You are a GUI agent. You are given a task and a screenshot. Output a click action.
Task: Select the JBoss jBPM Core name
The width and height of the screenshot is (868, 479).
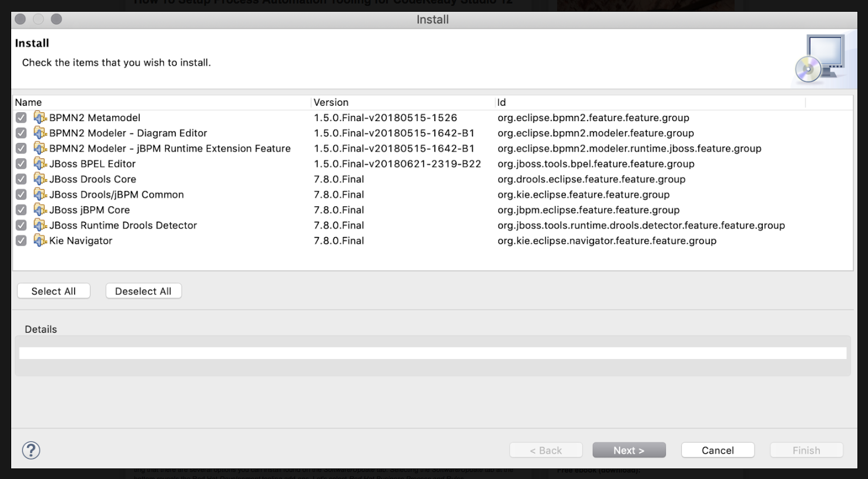tap(89, 209)
